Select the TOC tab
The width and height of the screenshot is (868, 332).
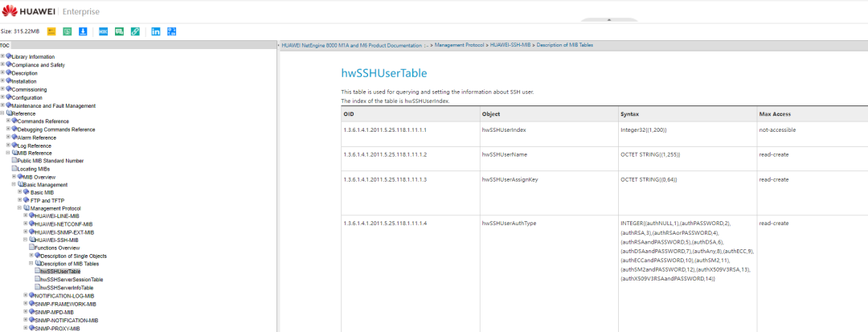click(x=5, y=45)
